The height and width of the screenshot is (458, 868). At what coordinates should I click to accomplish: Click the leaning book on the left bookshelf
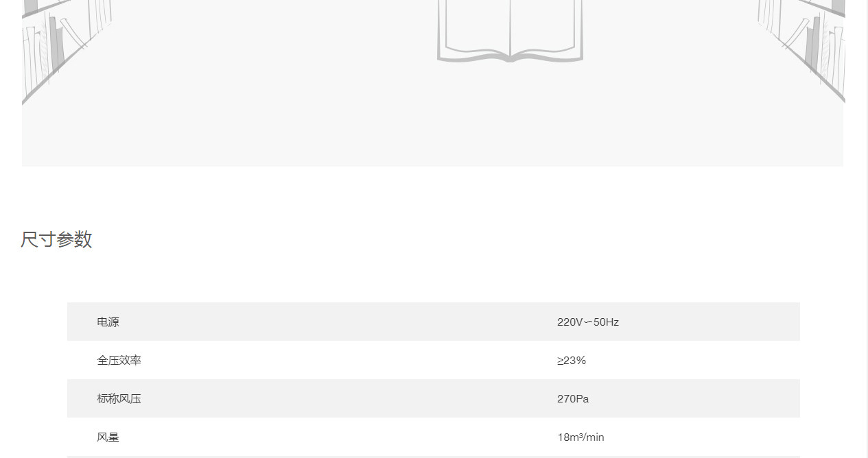[75, 34]
